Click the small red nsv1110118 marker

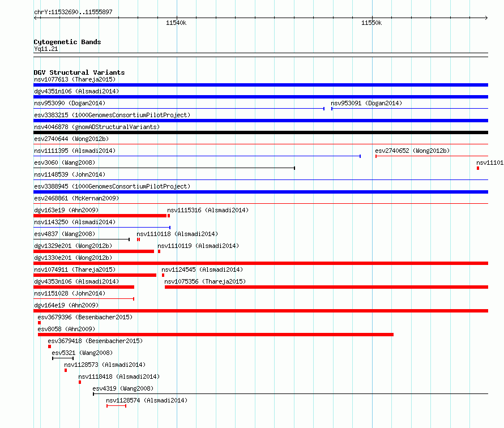138,239
